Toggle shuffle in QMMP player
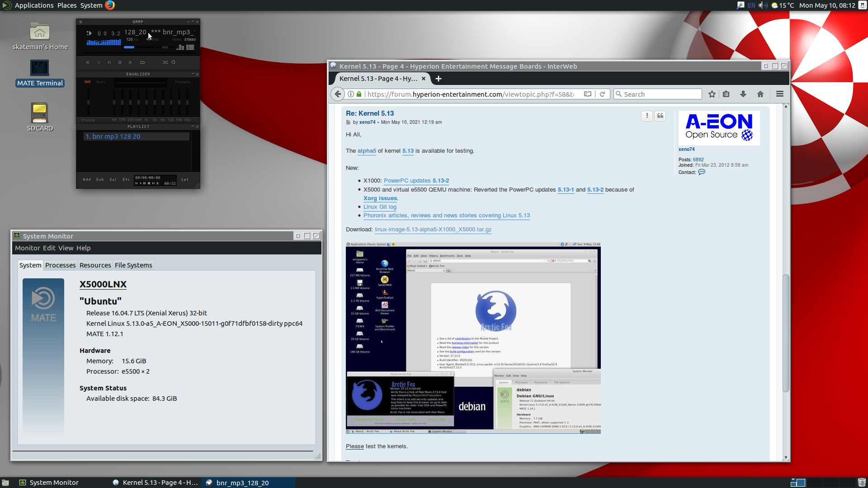 click(x=165, y=62)
